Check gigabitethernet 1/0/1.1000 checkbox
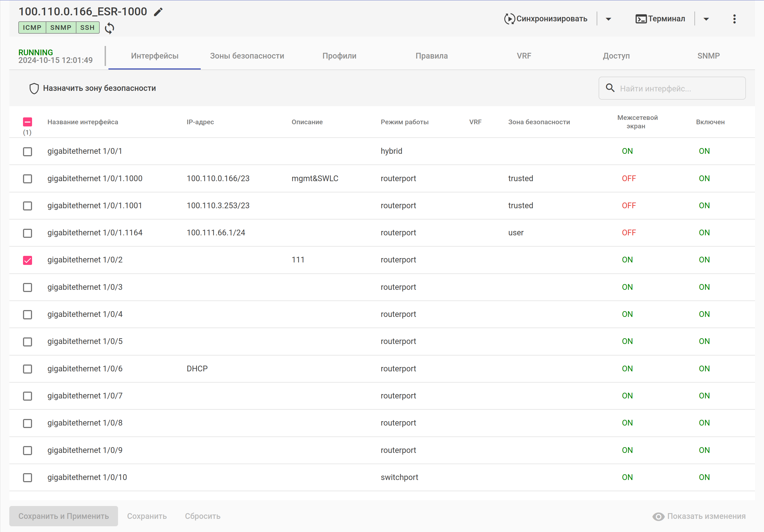 (28, 179)
